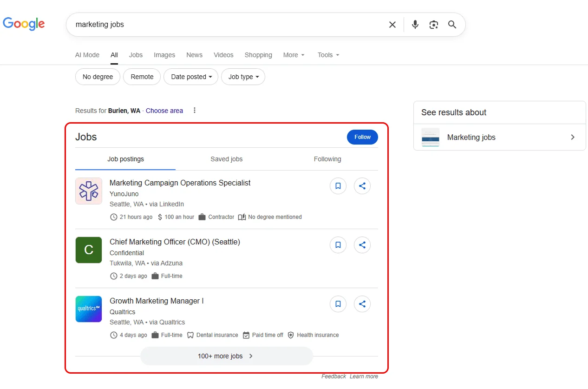Screen dimensions: 588x389
Task: Click the Choose area link
Action: click(x=164, y=111)
